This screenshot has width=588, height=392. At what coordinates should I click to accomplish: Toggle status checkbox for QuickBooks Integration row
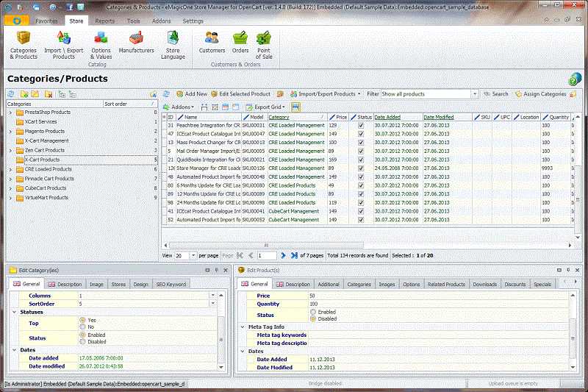(x=361, y=160)
